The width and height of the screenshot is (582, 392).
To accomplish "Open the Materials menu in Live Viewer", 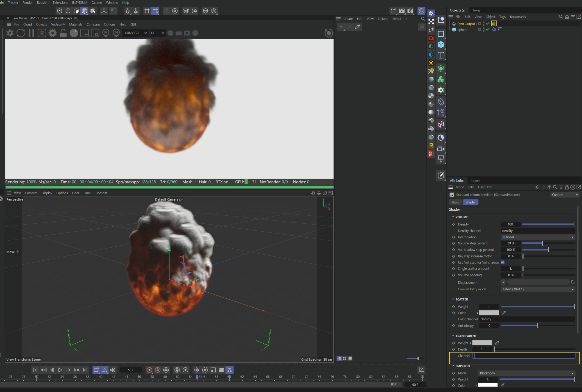I will coord(76,24).
